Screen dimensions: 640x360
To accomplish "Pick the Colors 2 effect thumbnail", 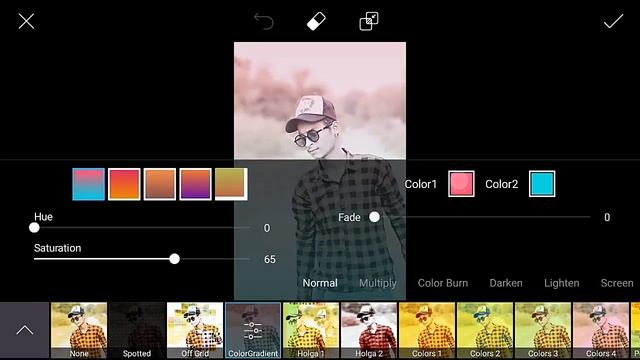I will (x=484, y=330).
